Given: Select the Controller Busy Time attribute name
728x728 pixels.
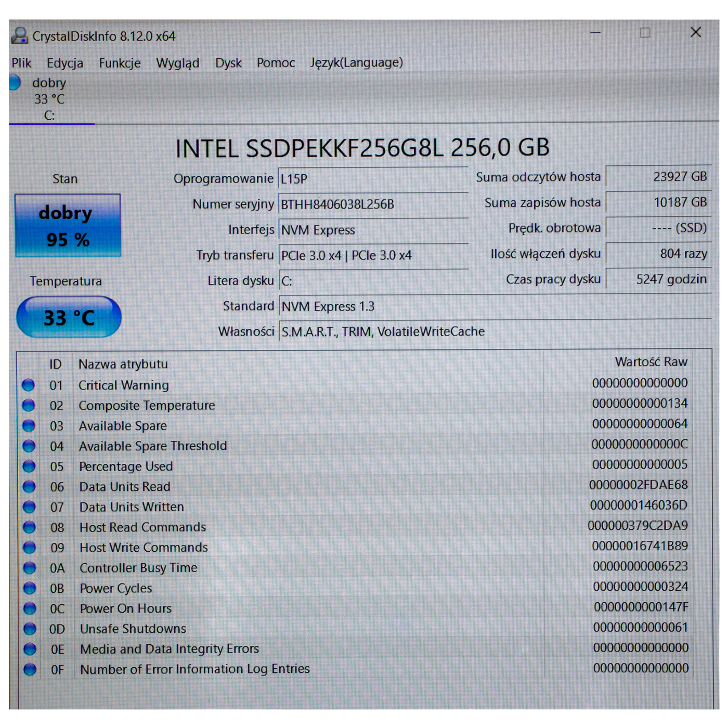Looking at the screenshot, I should (x=138, y=568).
